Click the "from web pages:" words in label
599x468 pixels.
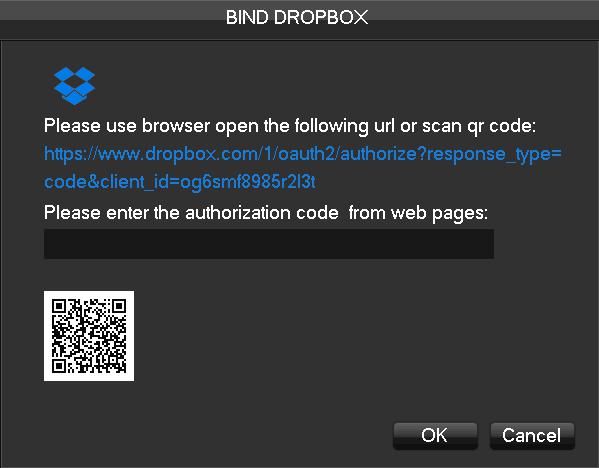(418, 212)
